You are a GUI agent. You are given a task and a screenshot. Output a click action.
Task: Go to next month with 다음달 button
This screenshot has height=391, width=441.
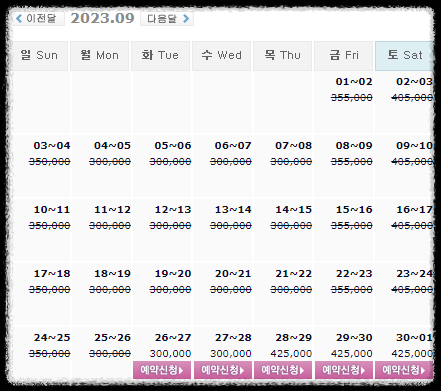(167, 18)
